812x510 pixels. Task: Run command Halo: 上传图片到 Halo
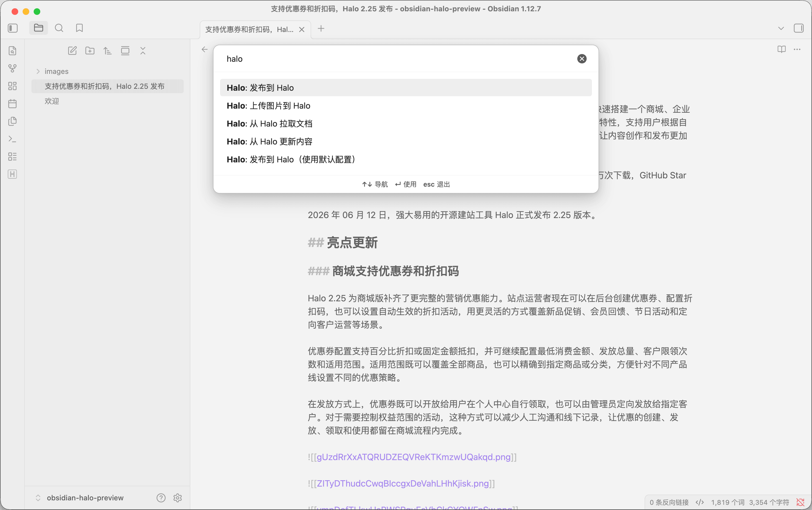(406, 106)
